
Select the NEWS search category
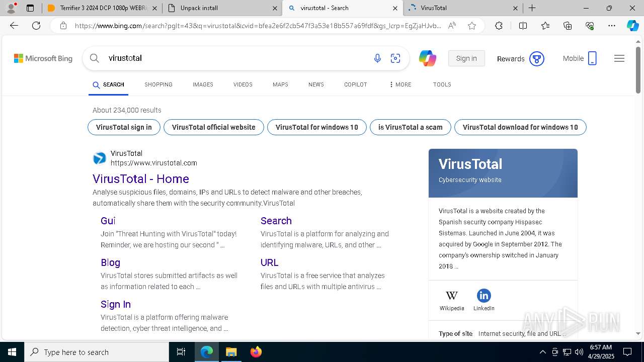[x=316, y=84]
